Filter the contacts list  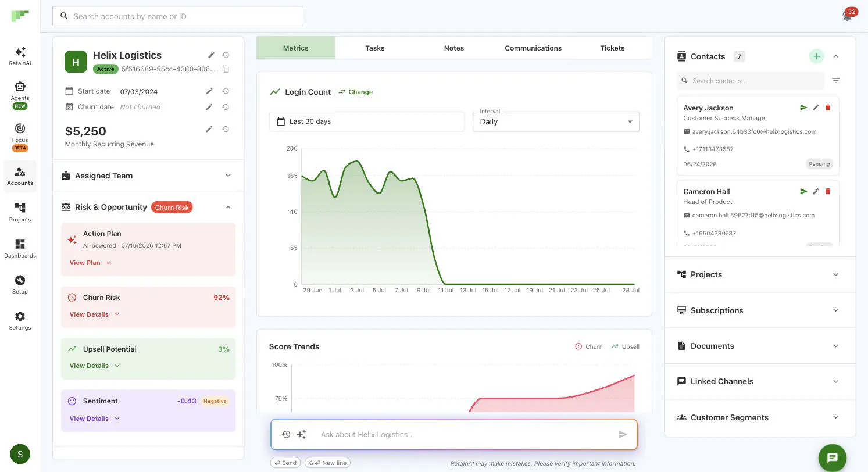(835, 81)
